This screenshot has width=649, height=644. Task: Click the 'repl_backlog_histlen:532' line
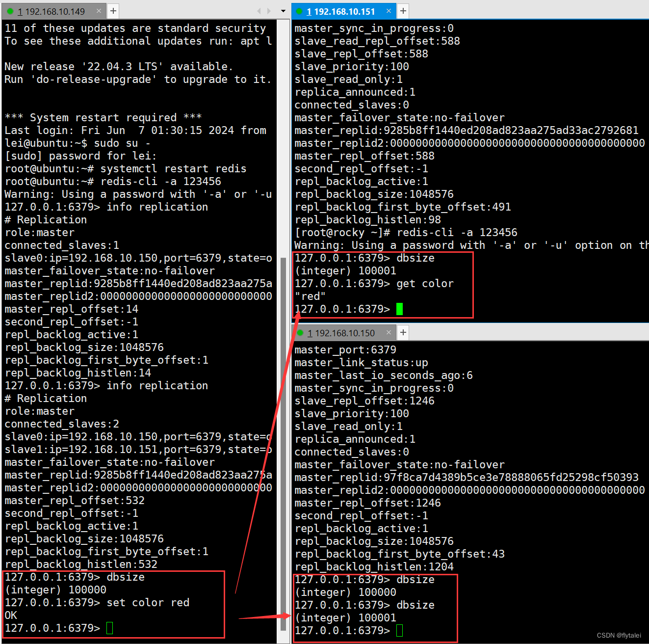click(x=81, y=564)
